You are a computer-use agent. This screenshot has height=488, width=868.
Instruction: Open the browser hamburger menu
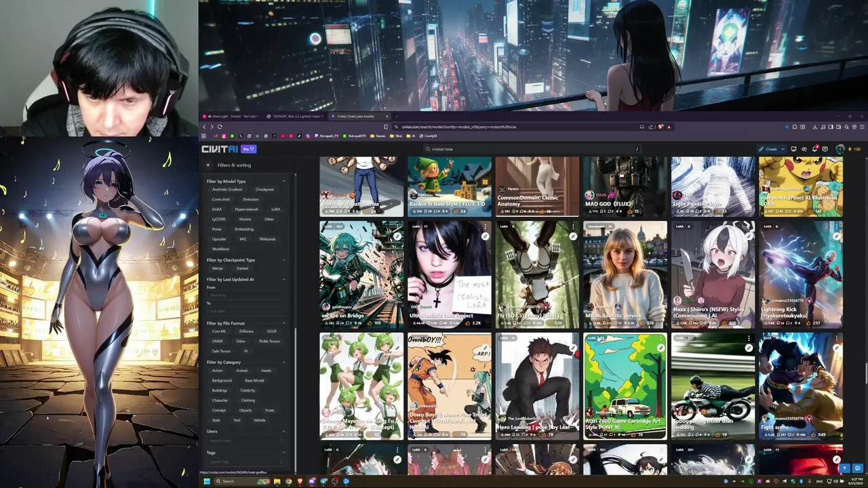tap(862, 127)
